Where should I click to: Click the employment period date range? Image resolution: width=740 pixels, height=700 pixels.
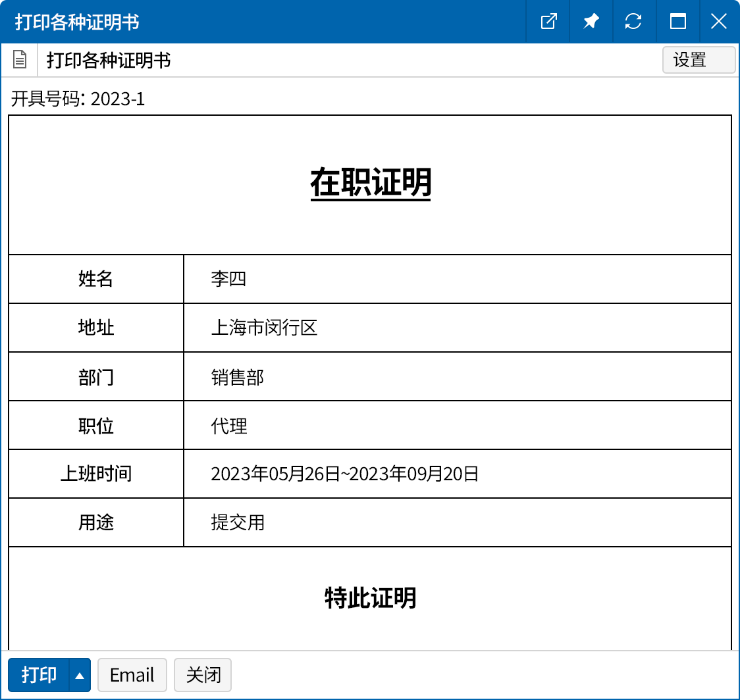point(344,474)
